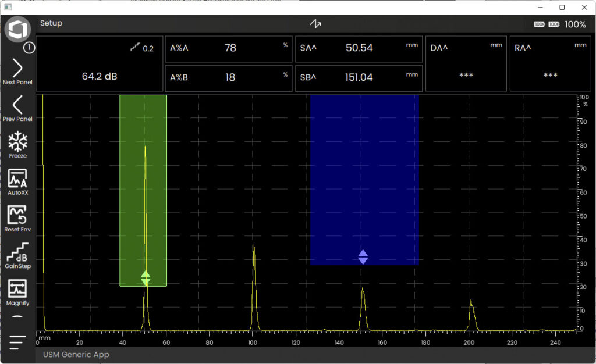Magnify the gate view
The width and height of the screenshot is (596, 364).
[17, 292]
